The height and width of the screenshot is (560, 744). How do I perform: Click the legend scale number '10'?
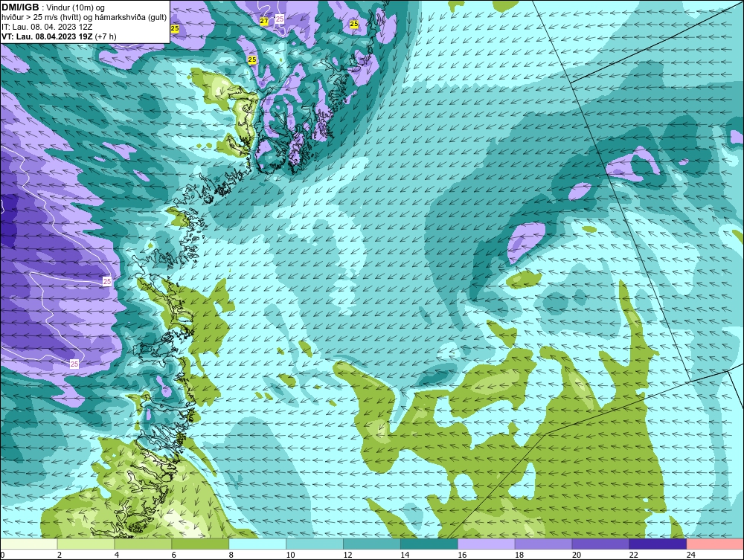coord(290,555)
